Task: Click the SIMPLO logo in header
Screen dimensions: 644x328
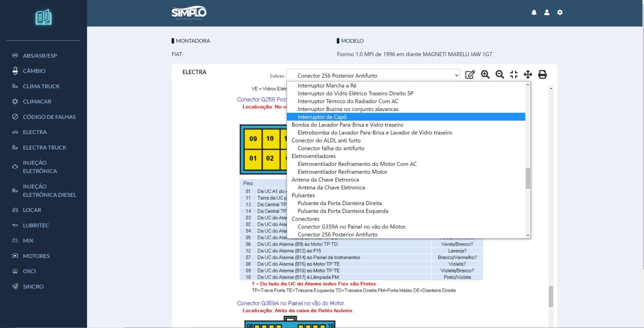Action: click(x=189, y=13)
